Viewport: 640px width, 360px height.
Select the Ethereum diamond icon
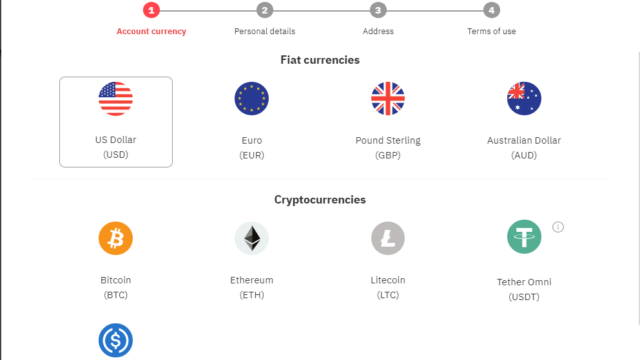(251, 238)
